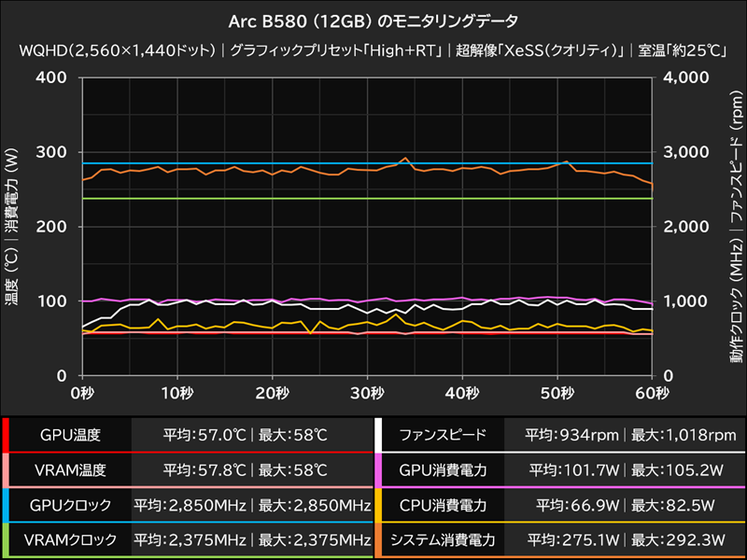Click the value "平均:2,375MHz|最大:2,375MHz"
The width and height of the screenshot is (747, 560).
[252, 539]
